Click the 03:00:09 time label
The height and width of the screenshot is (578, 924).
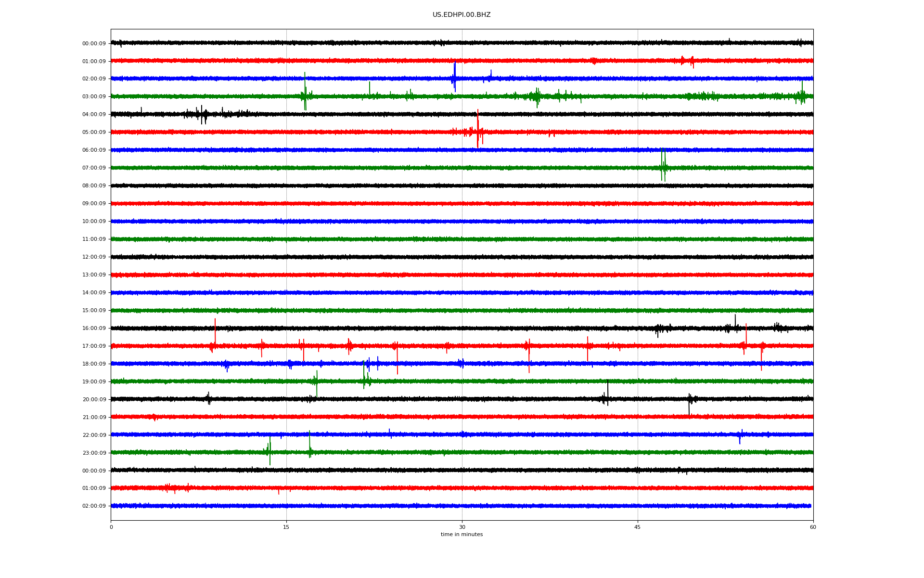[94, 97]
